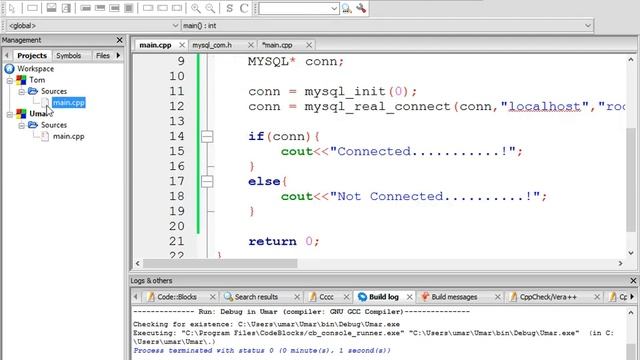Screen dimensions: 640x360
Task: Switch to the *main.cpp editor tab
Action: click(x=277, y=45)
